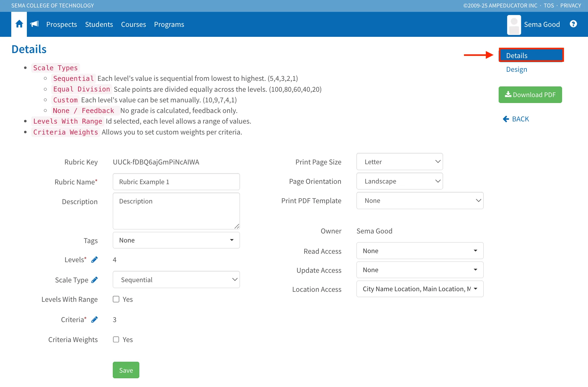The height and width of the screenshot is (387, 588).
Task: Enable Criteria Weights checkbox
Action: pos(116,339)
